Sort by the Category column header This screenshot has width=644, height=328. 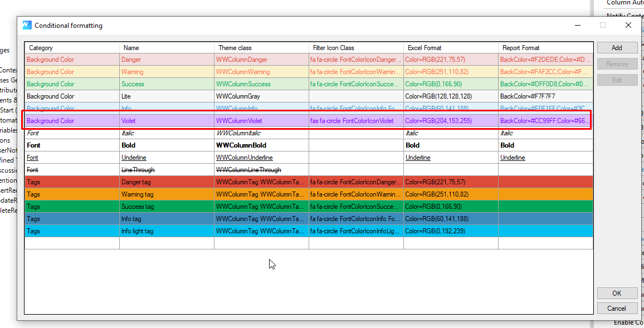point(72,48)
